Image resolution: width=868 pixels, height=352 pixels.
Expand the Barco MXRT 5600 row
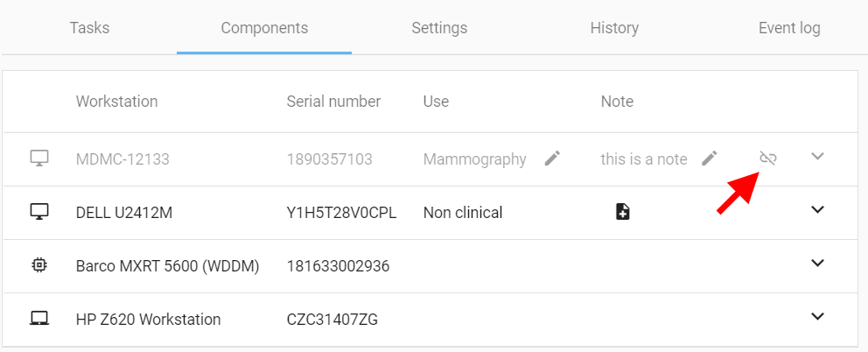pyautogui.click(x=817, y=263)
